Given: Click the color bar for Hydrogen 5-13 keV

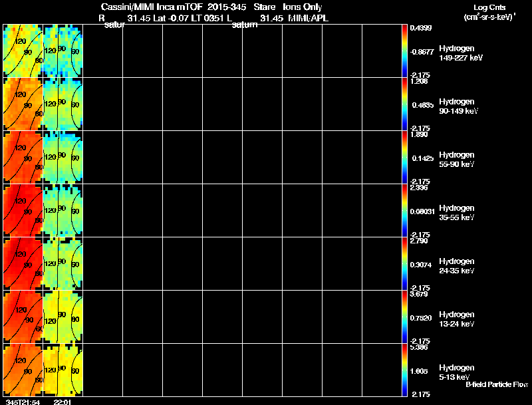Looking at the screenshot, I should pos(404,370).
